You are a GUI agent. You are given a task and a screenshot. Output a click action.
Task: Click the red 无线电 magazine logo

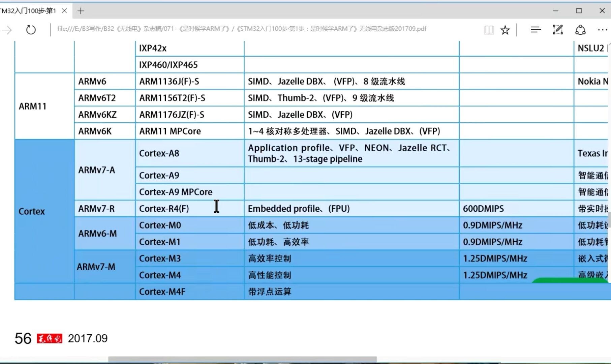(50, 339)
